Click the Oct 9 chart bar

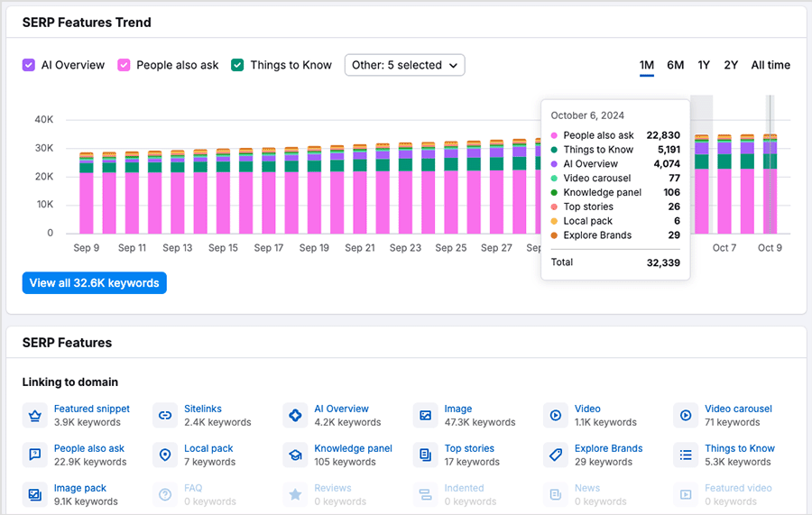[x=770, y=184]
